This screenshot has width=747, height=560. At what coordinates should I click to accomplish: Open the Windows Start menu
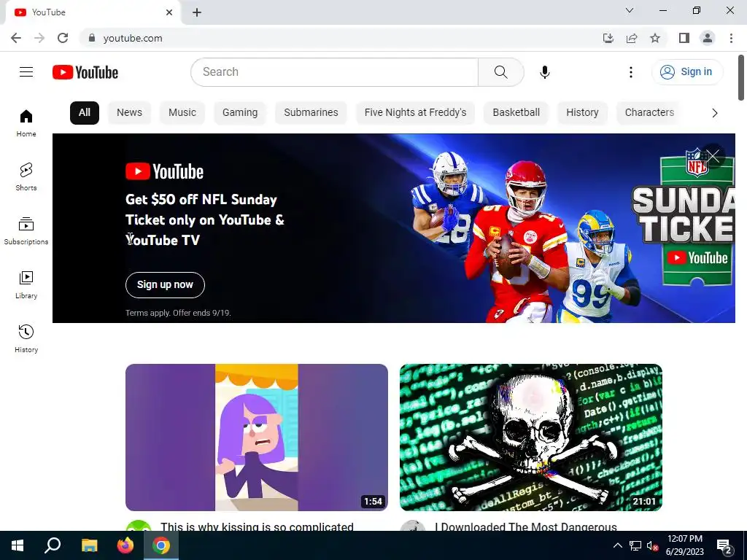pyautogui.click(x=18, y=545)
